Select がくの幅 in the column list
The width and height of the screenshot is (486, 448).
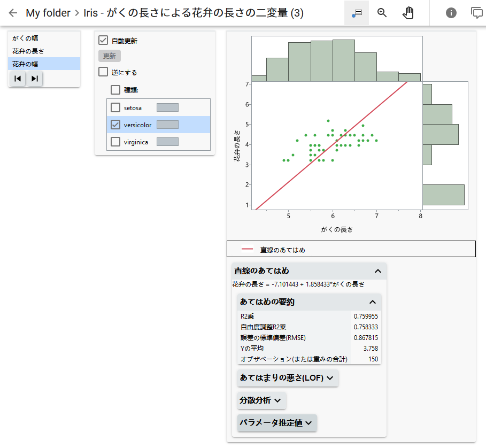[x=25, y=38]
